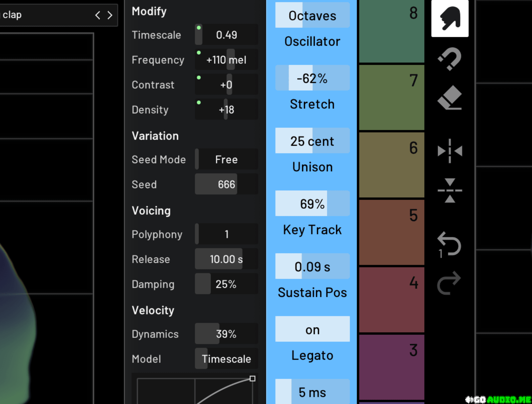Toggle the Density modulation green dot

[199, 103]
